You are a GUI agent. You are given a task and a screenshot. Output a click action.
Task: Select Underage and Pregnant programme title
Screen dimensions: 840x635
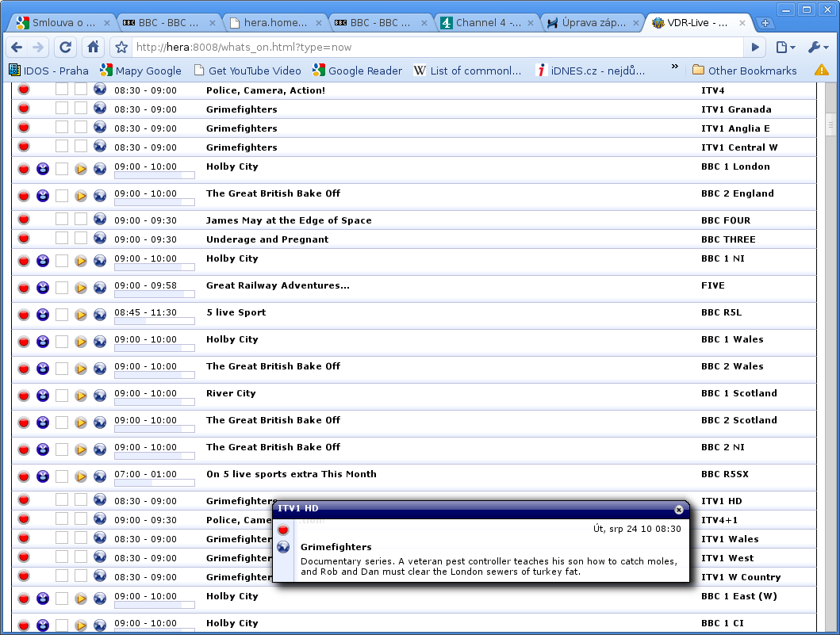tap(267, 239)
